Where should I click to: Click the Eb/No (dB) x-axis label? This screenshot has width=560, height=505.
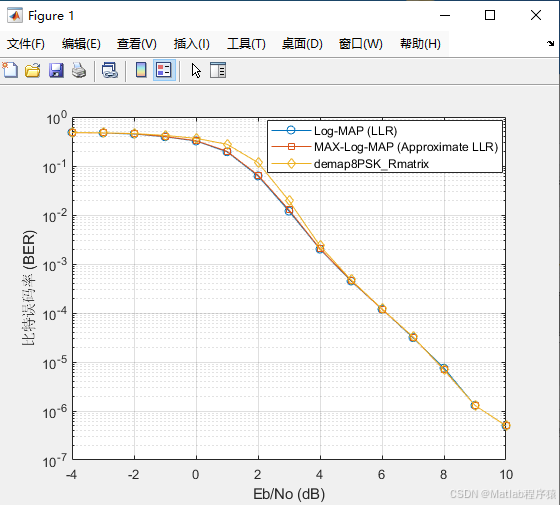tap(289, 494)
